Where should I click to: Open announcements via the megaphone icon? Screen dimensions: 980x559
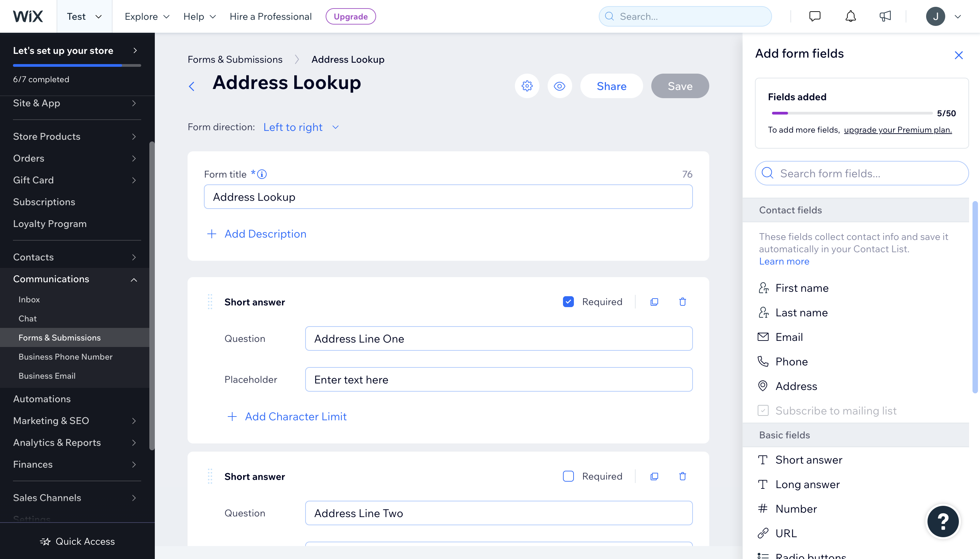(x=885, y=16)
